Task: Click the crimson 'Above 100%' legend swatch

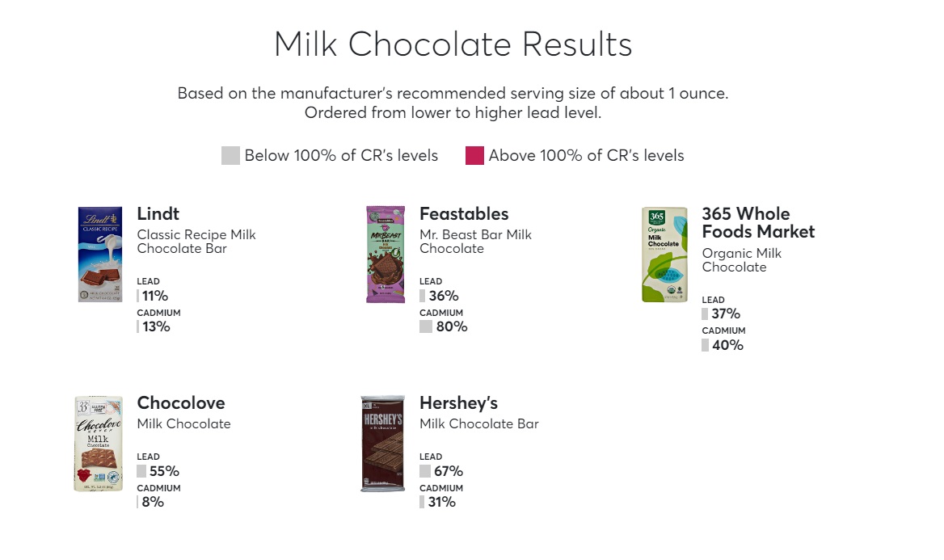Action: tap(474, 155)
